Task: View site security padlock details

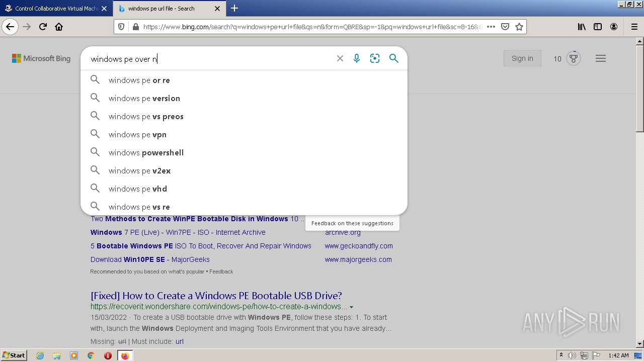Action: [x=135, y=27]
